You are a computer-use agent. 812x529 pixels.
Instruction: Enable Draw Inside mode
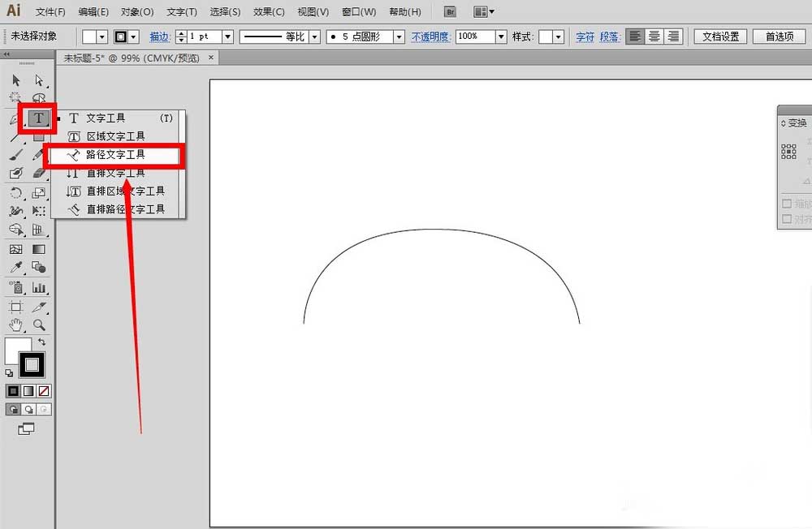coord(44,410)
